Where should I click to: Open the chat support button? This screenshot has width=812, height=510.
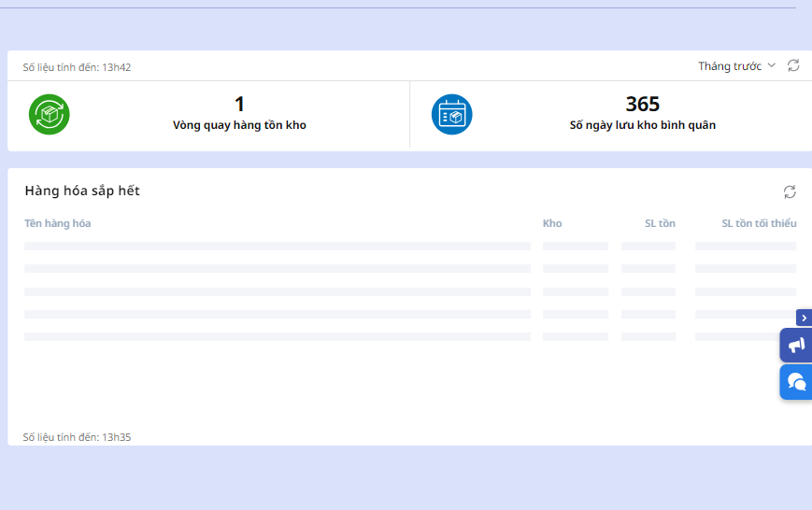click(796, 382)
